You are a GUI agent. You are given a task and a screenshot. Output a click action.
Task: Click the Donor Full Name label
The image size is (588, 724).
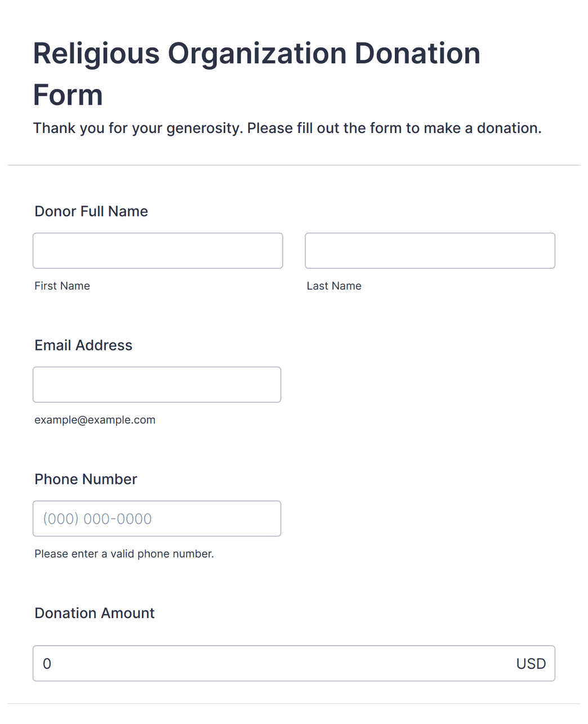pyautogui.click(x=91, y=211)
